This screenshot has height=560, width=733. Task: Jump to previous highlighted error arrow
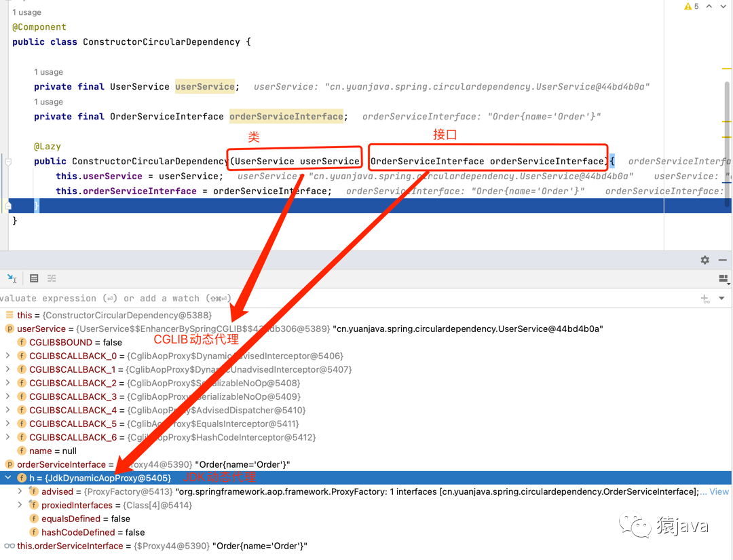709,6
